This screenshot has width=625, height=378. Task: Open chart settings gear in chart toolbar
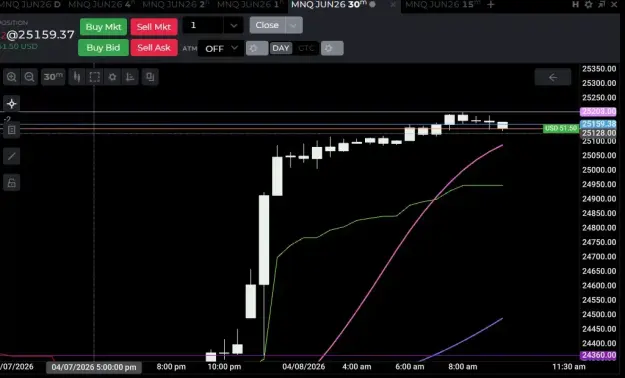coord(112,77)
